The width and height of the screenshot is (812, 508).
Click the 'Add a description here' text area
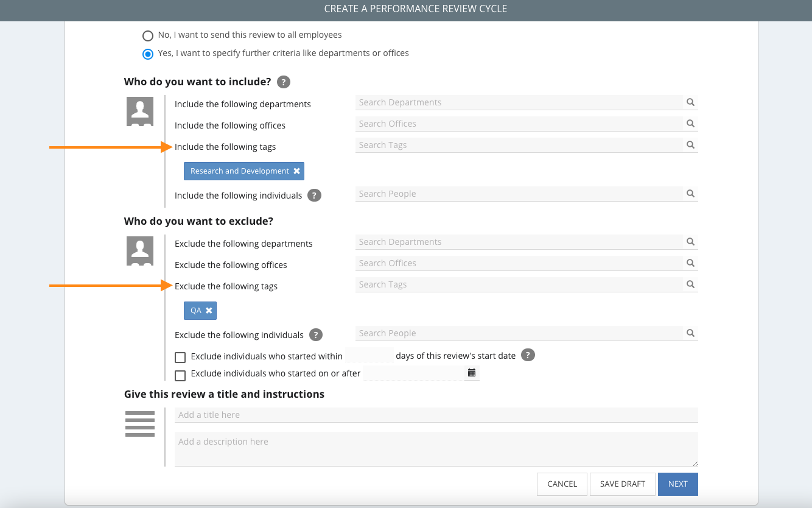(x=435, y=449)
